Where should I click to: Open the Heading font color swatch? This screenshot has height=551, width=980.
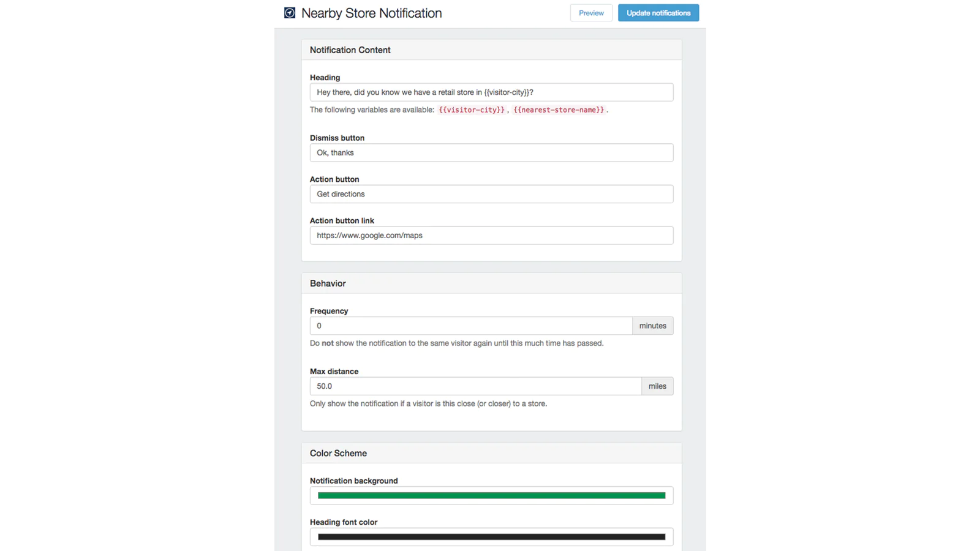pyautogui.click(x=491, y=537)
